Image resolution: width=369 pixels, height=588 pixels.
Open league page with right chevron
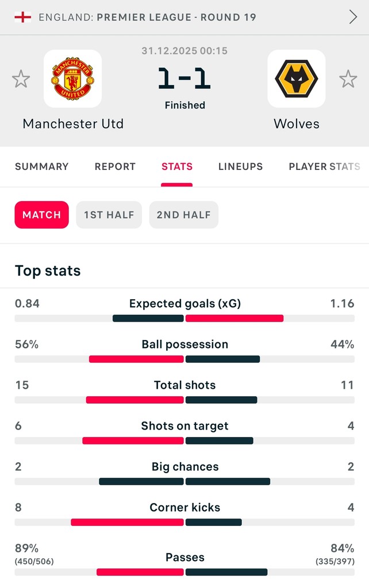pos(353,17)
